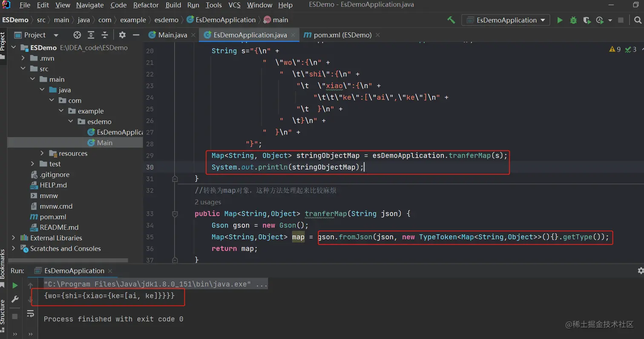Expand External Libraries node
644x339 pixels.
point(14,238)
